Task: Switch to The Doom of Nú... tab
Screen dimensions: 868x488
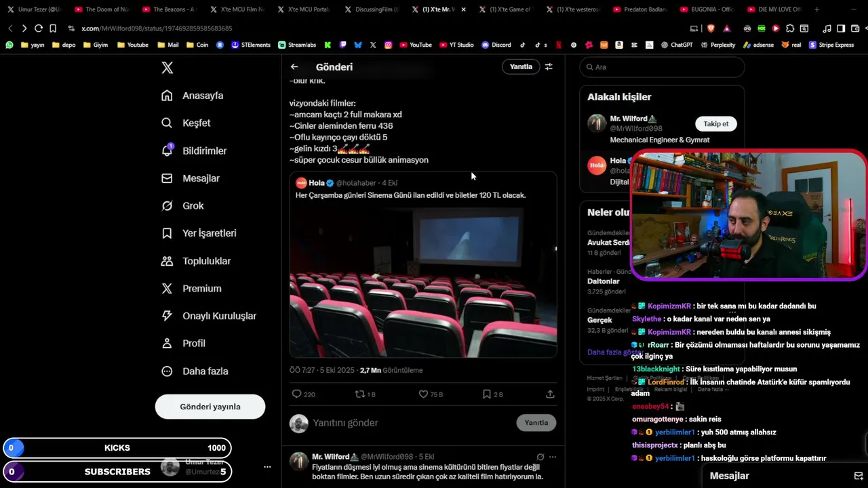Action: 102,9
